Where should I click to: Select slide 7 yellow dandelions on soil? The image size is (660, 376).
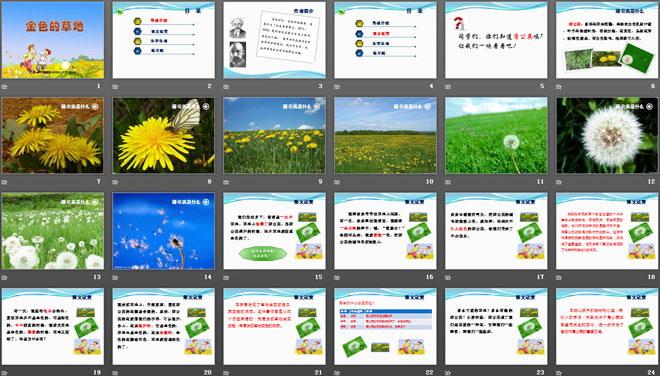click(x=53, y=136)
